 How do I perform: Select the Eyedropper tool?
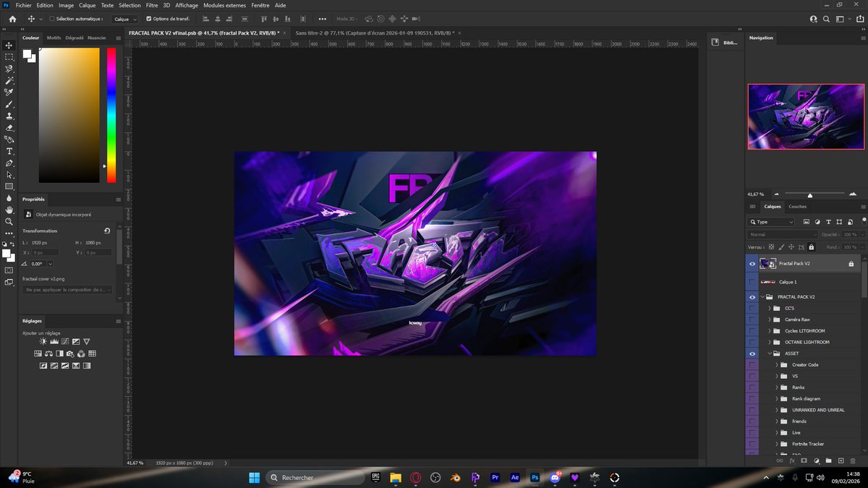point(9,92)
